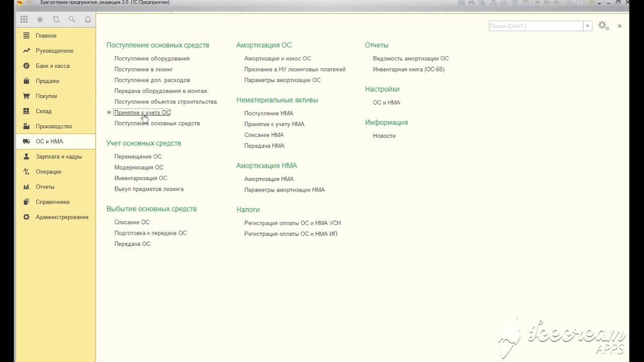This screenshot has height=362, width=644.
Task: Click the ruble coin icon beside Банк и касса
Action: [27, 66]
